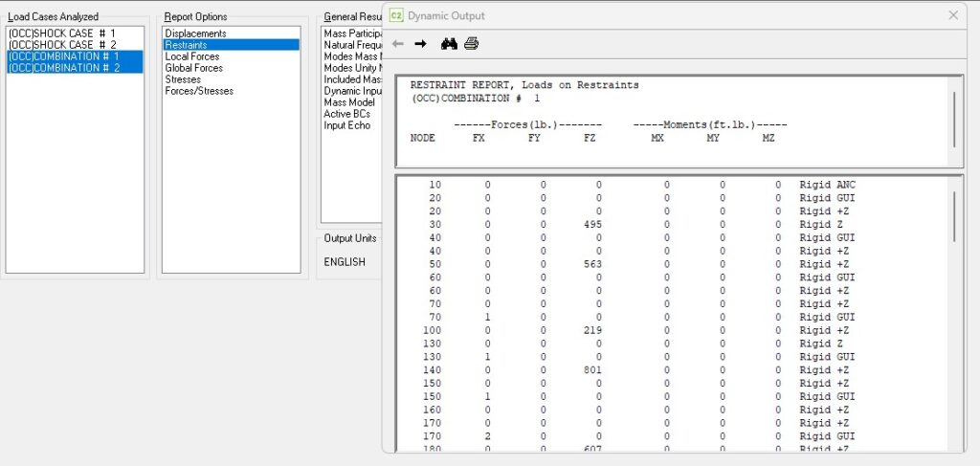Select (OCC)SHOCK CASE # 1 load case
The image size is (980, 466).
(61, 33)
